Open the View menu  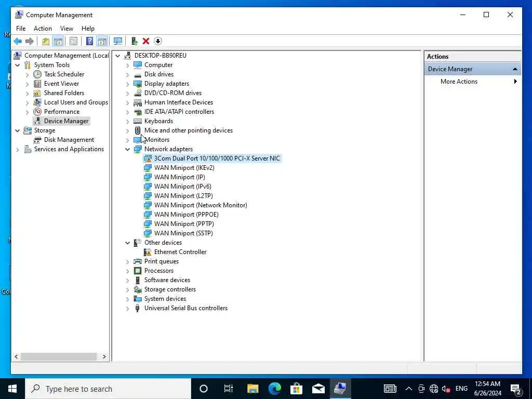[66, 29]
